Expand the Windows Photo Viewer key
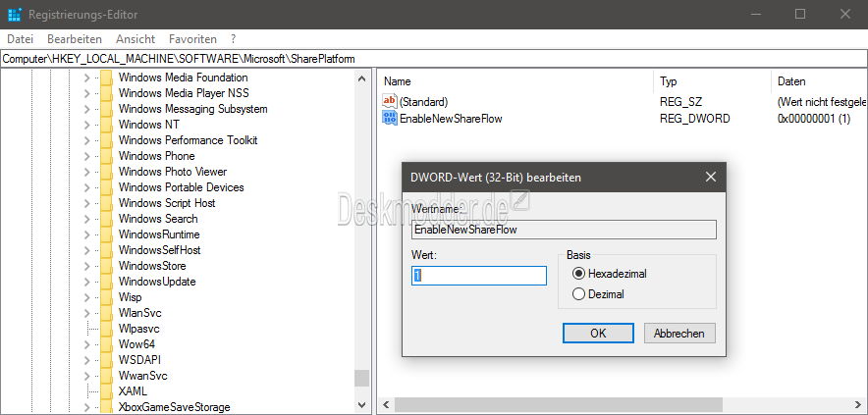Screen dimensions: 868x415 [x=87, y=172]
